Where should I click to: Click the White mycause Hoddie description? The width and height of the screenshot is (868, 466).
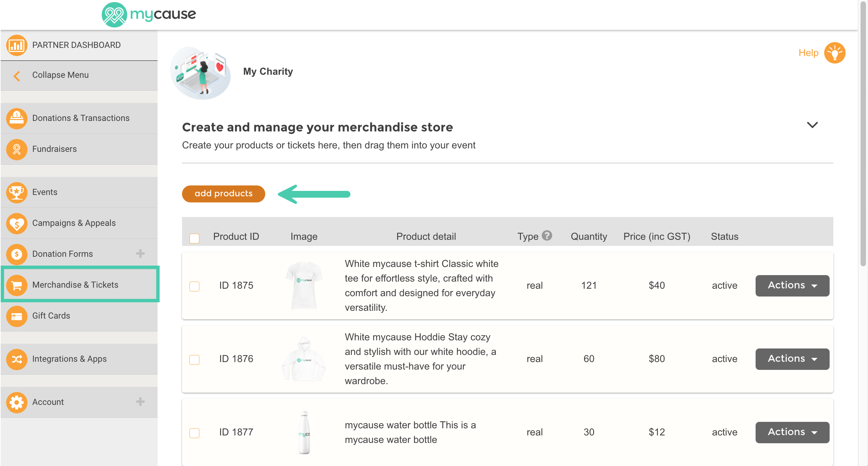pyautogui.click(x=421, y=359)
